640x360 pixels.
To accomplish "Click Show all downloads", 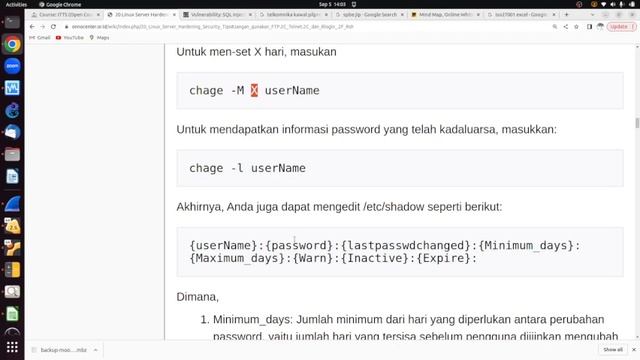I will pos(613,350).
